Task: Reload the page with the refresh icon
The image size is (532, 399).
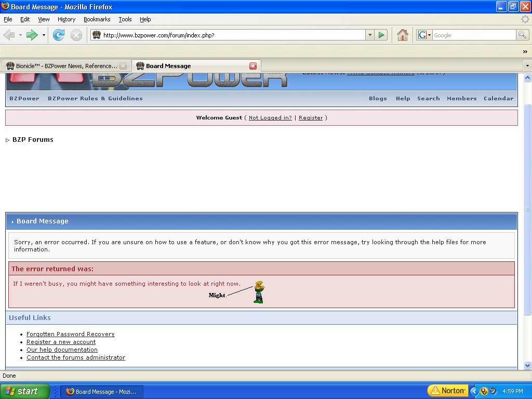Action: (x=59, y=35)
